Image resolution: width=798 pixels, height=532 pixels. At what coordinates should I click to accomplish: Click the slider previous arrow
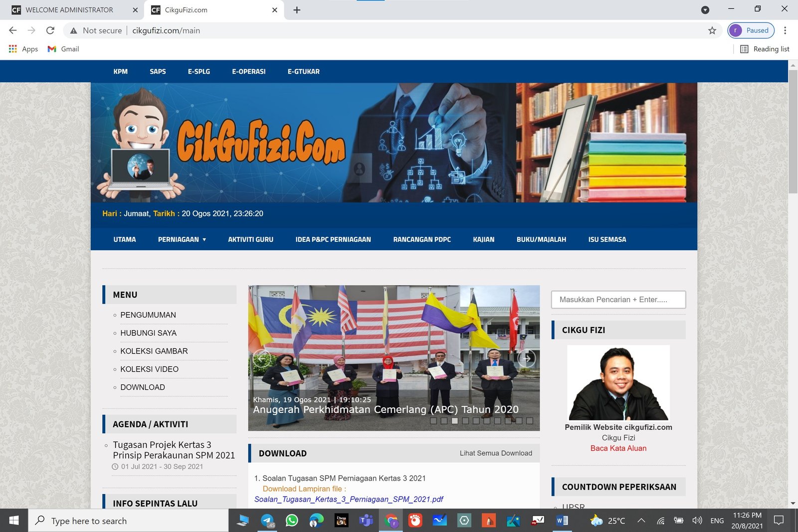(x=262, y=358)
